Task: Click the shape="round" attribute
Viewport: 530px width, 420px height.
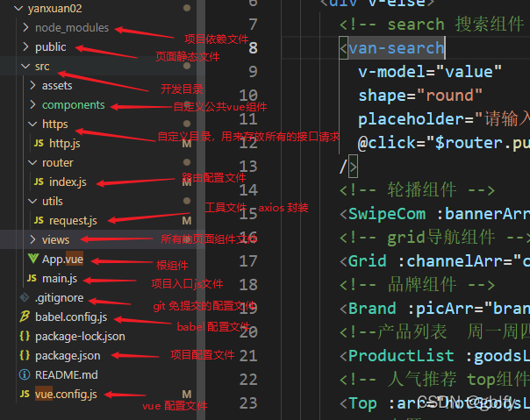Action: coord(420,96)
